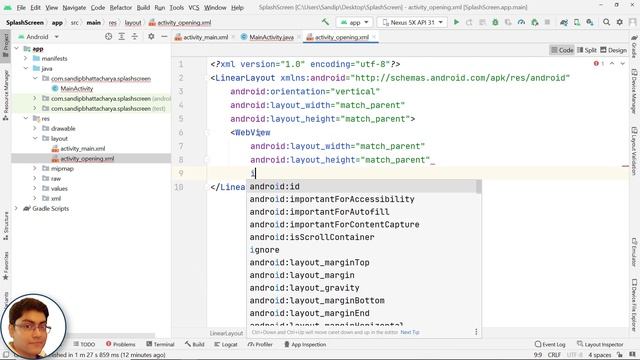Click the 4 spaces indent status entry

point(600,355)
